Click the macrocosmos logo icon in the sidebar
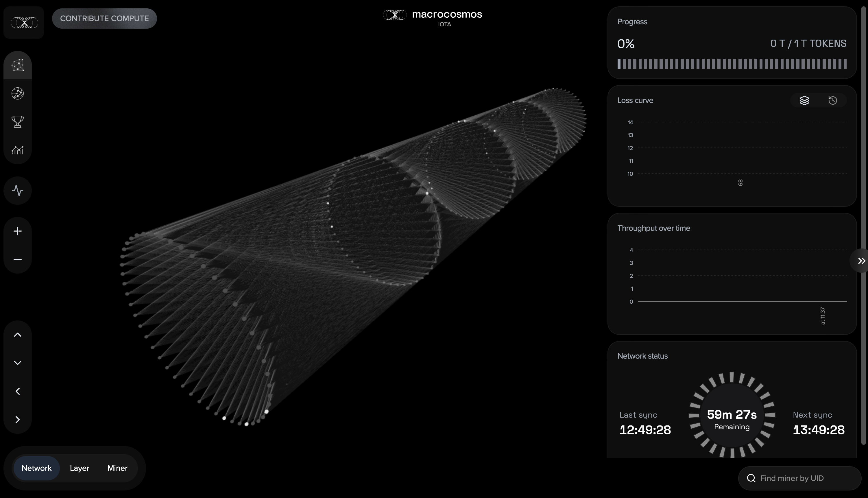The height and width of the screenshot is (498, 868). [24, 23]
